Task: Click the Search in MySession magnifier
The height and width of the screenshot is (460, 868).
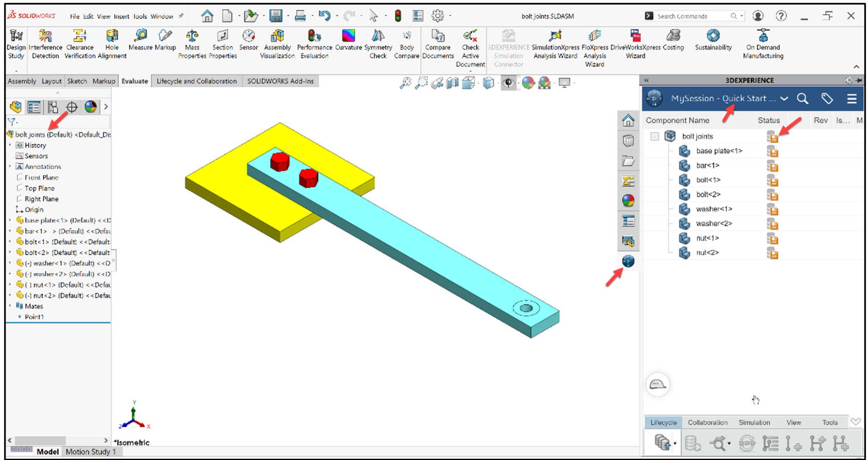Action: pyautogui.click(x=802, y=98)
